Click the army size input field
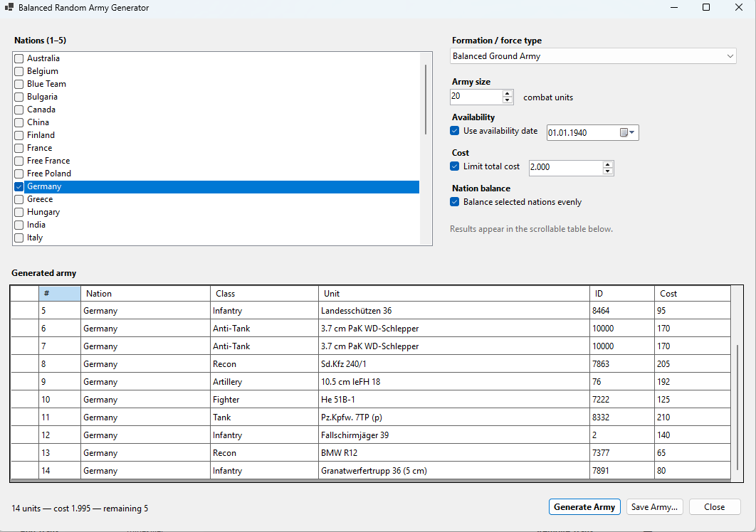The height and width of the screenshot is (532, 756). (476, 97)
